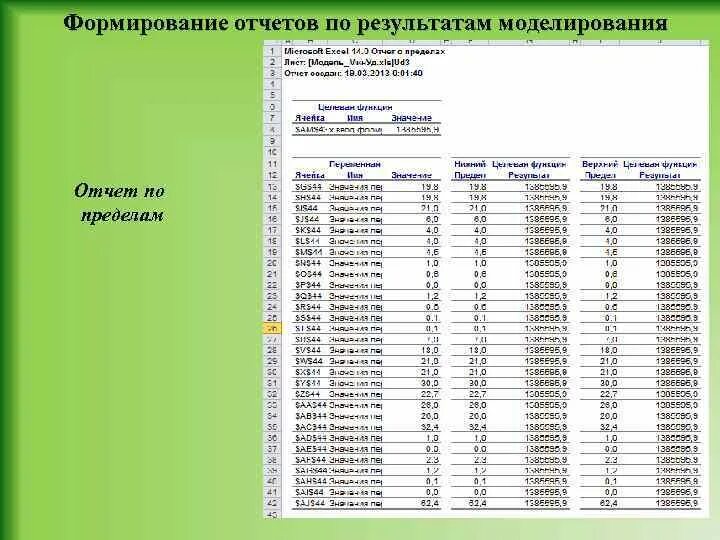This screenshot has height=540, width=720.
Task: Click the 'Верхний Предел' column header
Action: point(600,169)
